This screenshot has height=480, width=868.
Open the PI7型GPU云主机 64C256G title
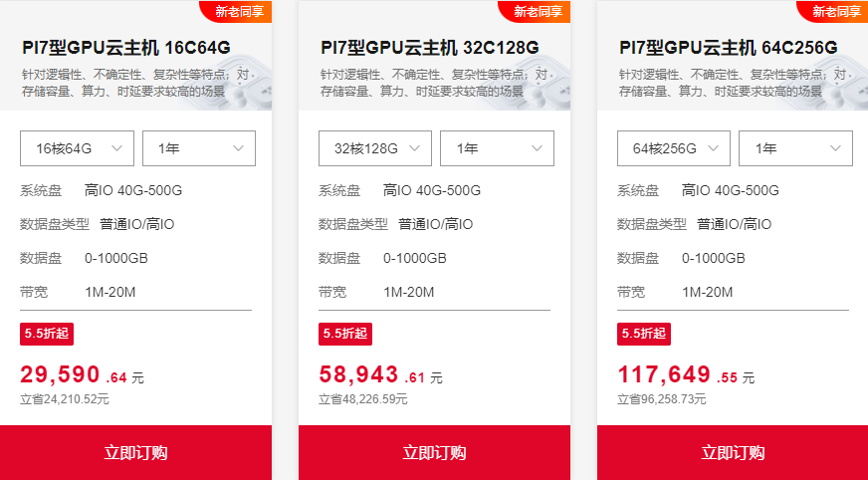tap(729, 48)
